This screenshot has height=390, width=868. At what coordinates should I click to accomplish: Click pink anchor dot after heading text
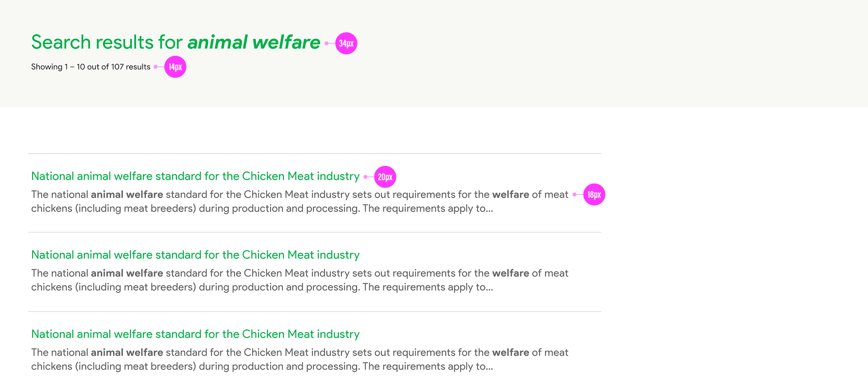coord(327,43)
